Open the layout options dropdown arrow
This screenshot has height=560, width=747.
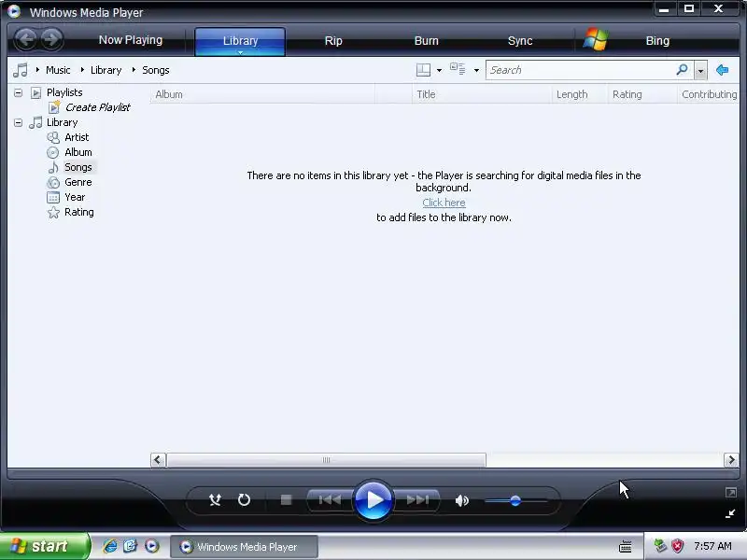(439, 71)
